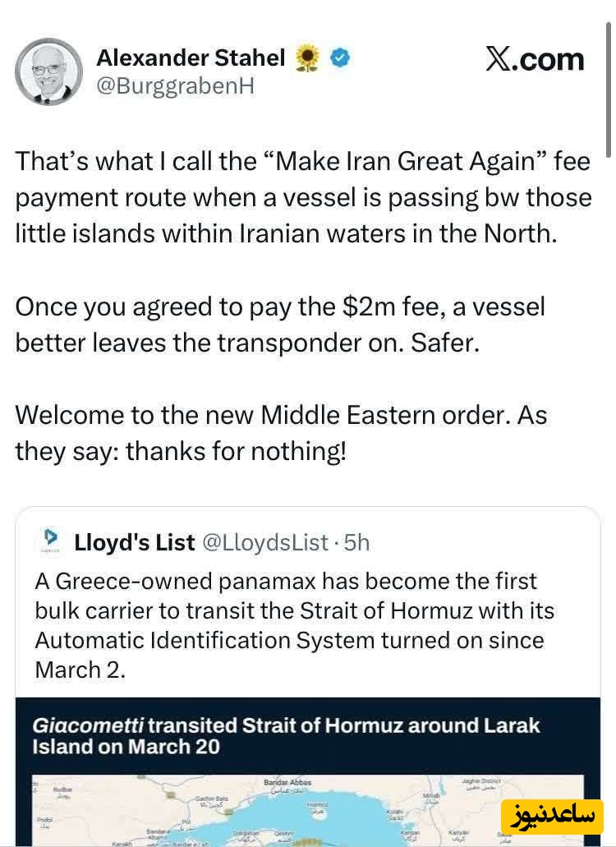The width and height of the screenshot is (616, 847).
Task: Click the paragraph mentioning the $2m fee
Action: tap(279, 325)
